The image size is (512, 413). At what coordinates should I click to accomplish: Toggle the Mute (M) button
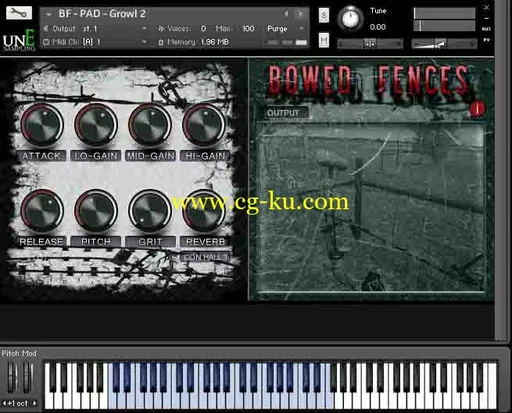point(324,40)
